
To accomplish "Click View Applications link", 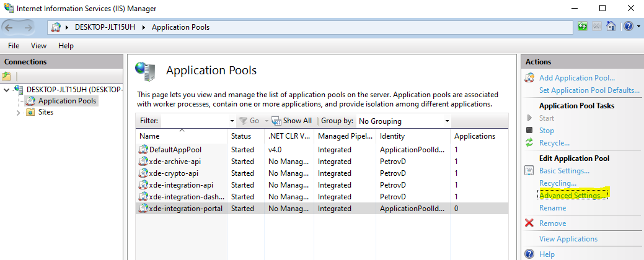I will pyautogui.click(x=568, y=239).
